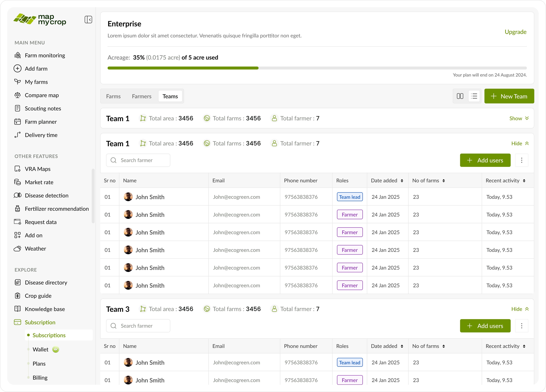Open three-dot menu for Team 3
The image size is (546, 392).
tap(521, 326)
